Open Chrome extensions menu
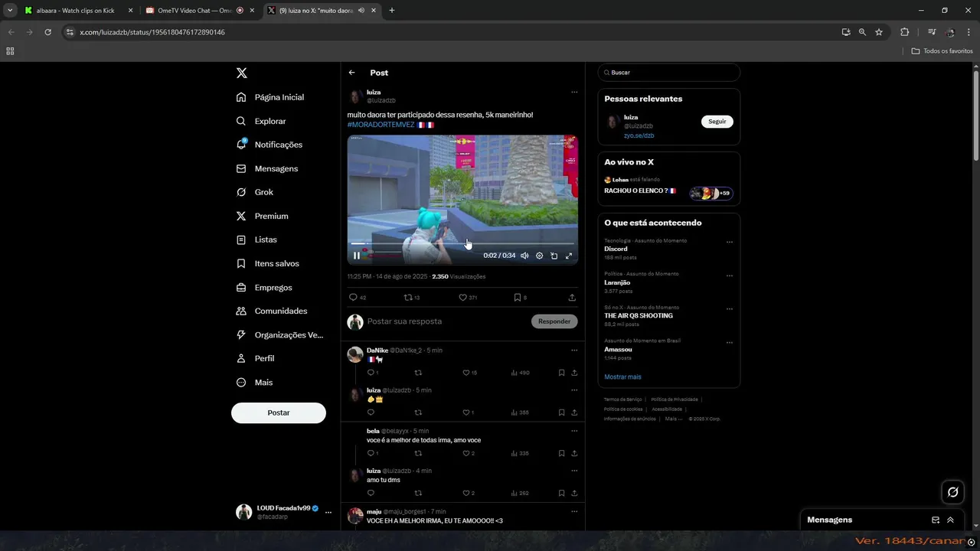 (904, 32)
